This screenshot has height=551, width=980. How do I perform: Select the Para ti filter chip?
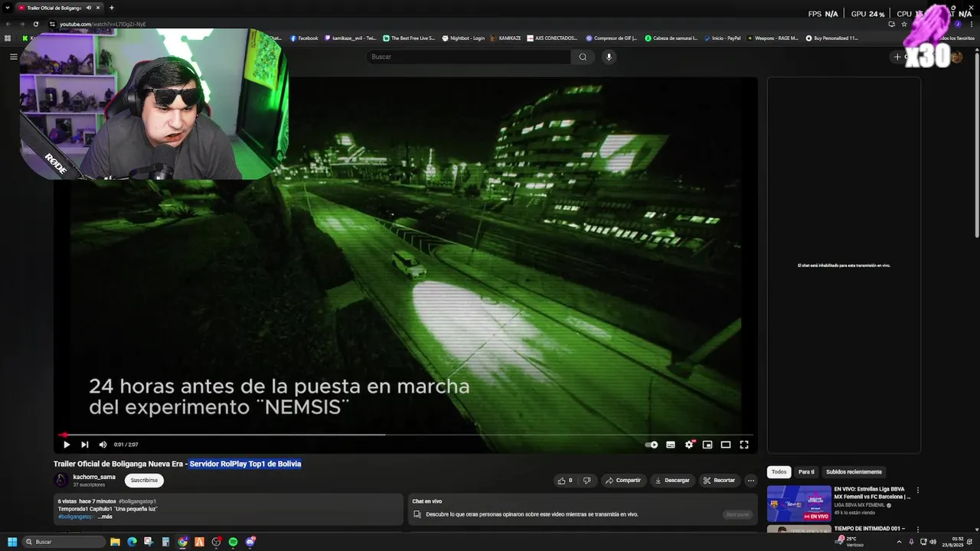[806, 472]
